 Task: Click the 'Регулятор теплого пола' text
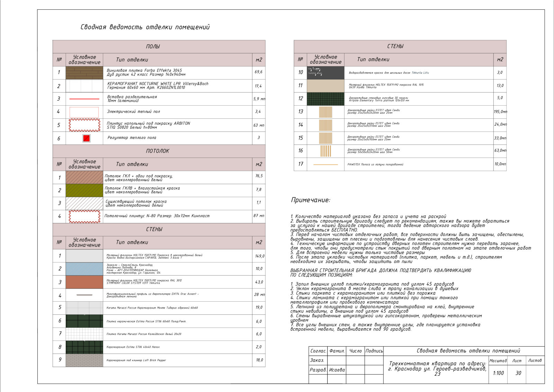click(x=132, y=138)
